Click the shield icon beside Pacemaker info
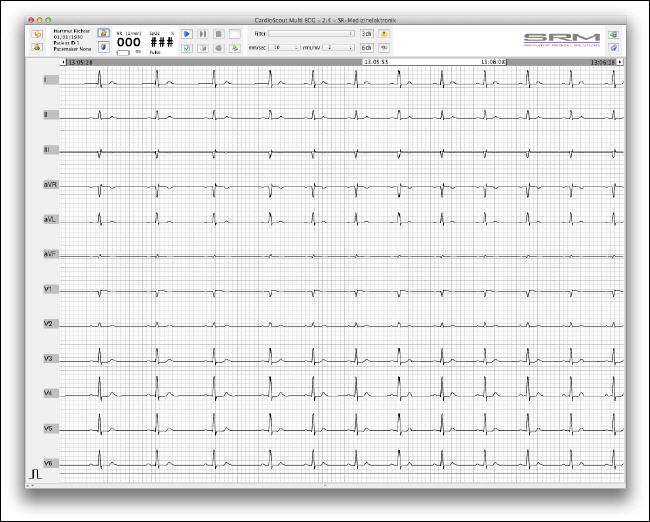This screenshot has height=522, width=650. [103, 46]
